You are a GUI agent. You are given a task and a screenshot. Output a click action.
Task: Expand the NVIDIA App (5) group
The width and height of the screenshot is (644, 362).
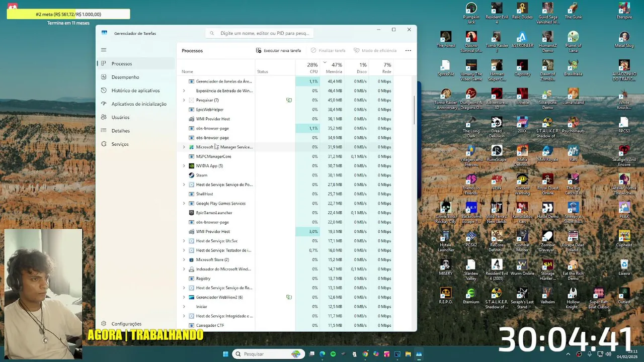click(184, 166)
